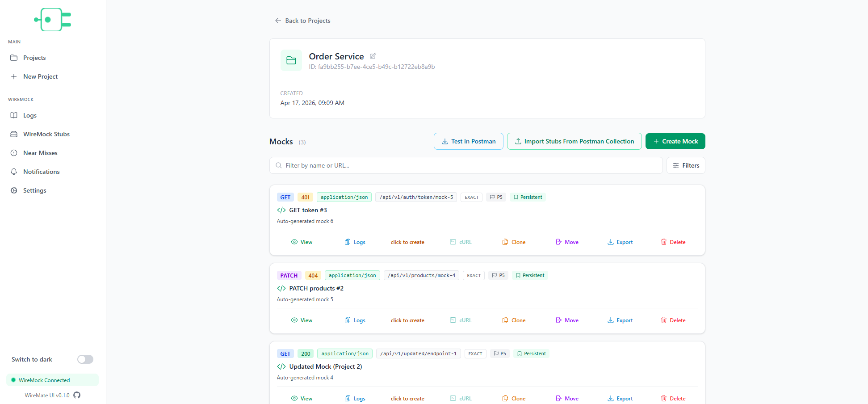Click the WireMock Connected status badge
The height and width of the screenshot is (404, 868).
coord(53,380)
